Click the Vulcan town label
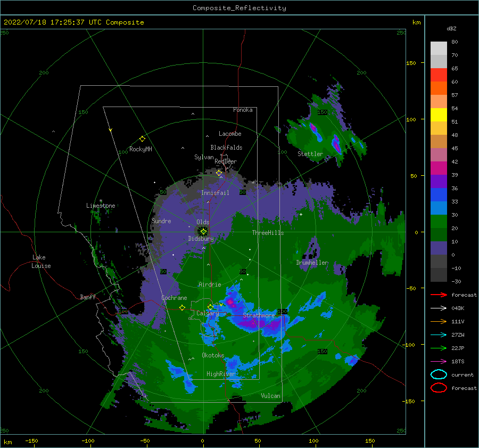Screen dimensions: 479x448 [270, 396]
